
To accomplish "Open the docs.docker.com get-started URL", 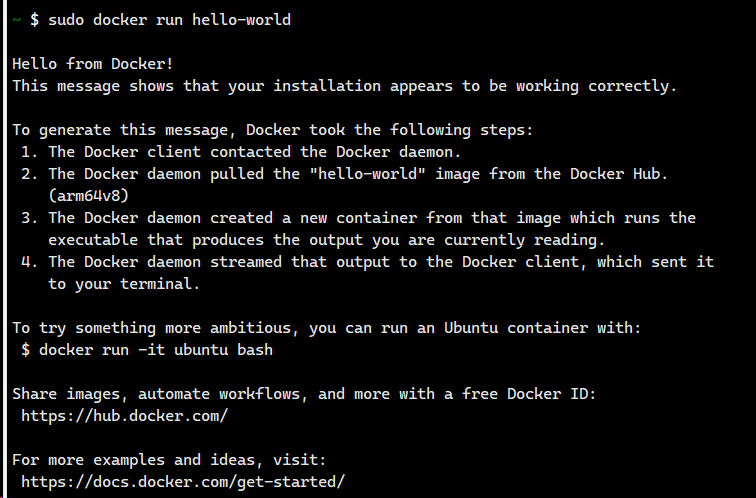I will tap(182, 481).
